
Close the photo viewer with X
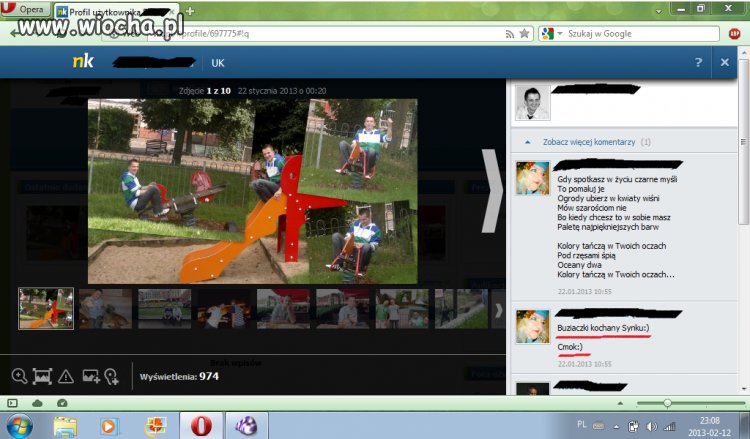(725, 62)
